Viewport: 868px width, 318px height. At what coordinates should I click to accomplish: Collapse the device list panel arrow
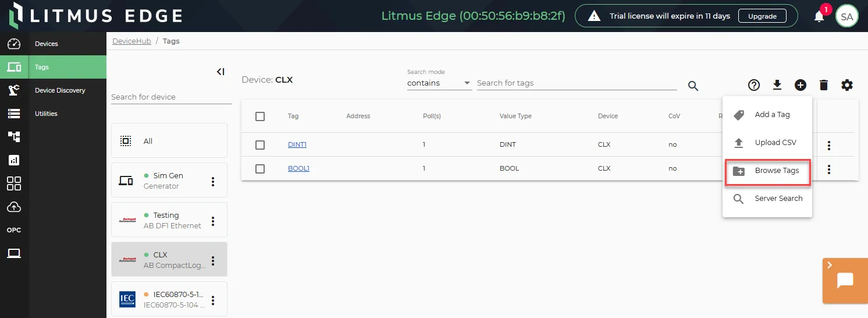tap(220, 72)
